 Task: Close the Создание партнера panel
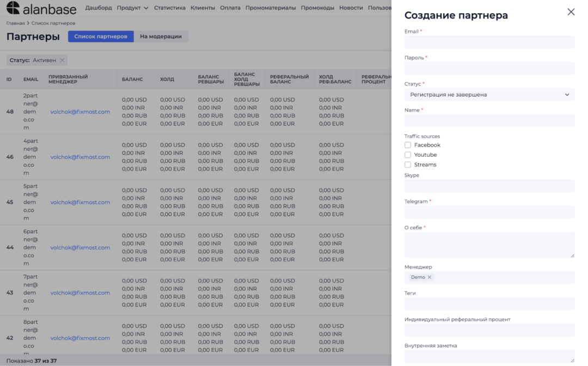coord(571,12)
